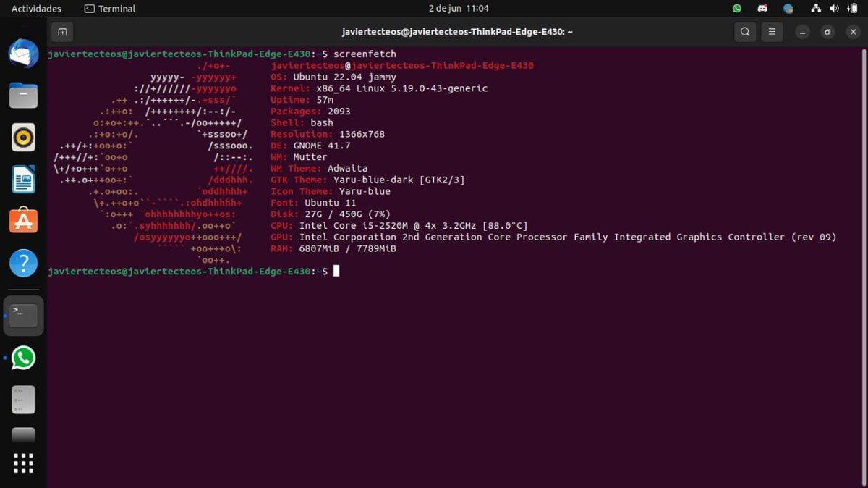
Task: Click the RAM value '6807MiB / 7789MiB'
Action: [347, 248]
